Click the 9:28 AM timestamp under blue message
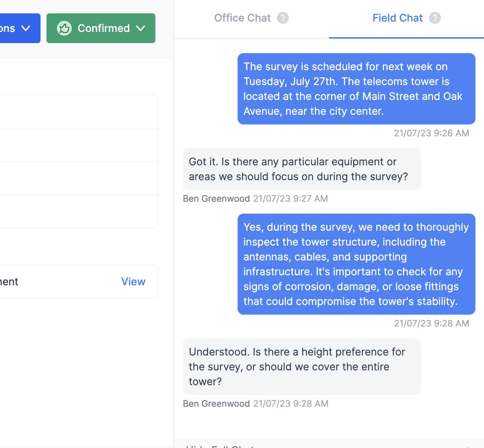 click(431, 324)
